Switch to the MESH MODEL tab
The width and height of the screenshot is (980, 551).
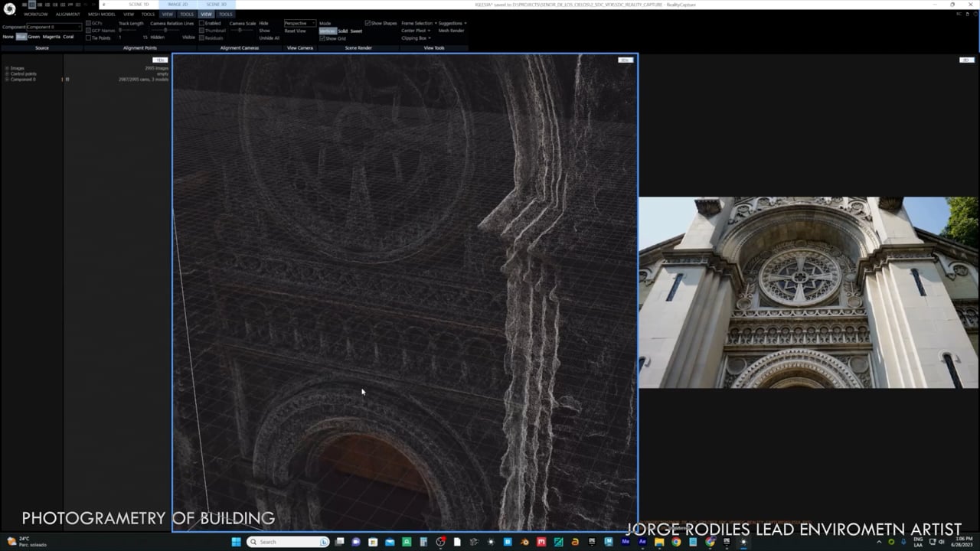click(101, 14)
